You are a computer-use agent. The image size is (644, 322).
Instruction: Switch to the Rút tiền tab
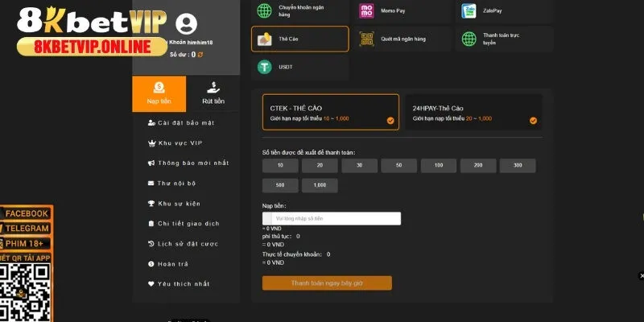tap(213, 93)
